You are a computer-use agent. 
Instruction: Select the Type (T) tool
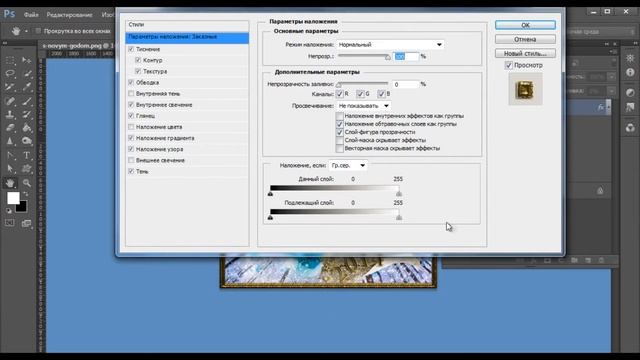pos(27,156)
